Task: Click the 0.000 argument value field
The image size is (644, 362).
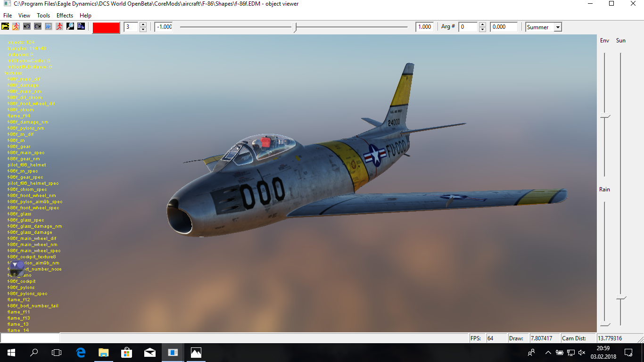Action: click(x=504, y=27)
